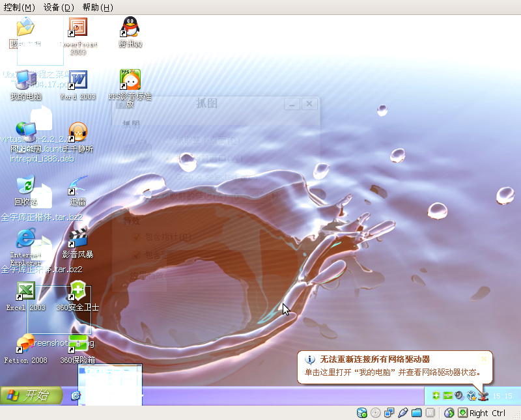The width and height of the screenshot is (521, 420).
Task: Select the Fetion 2008 desktop shortcut
Action: tap(26, 349)
